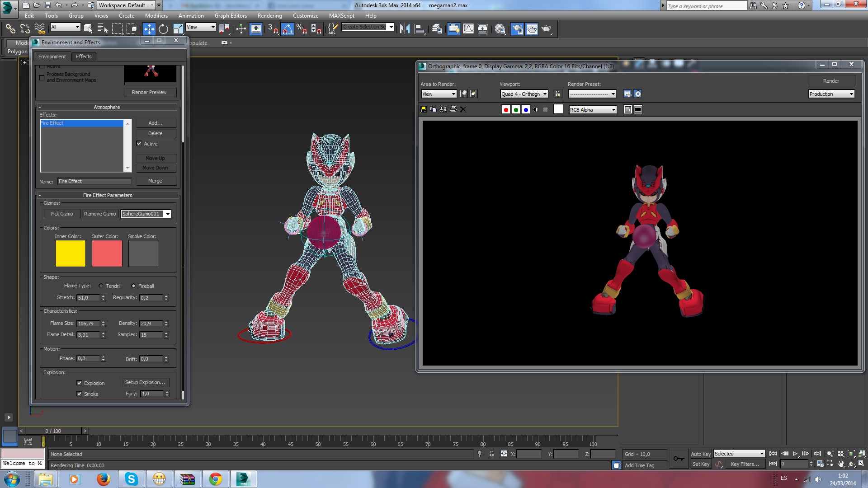
Task: Click the Setup Explosion button
Action: 145,383
